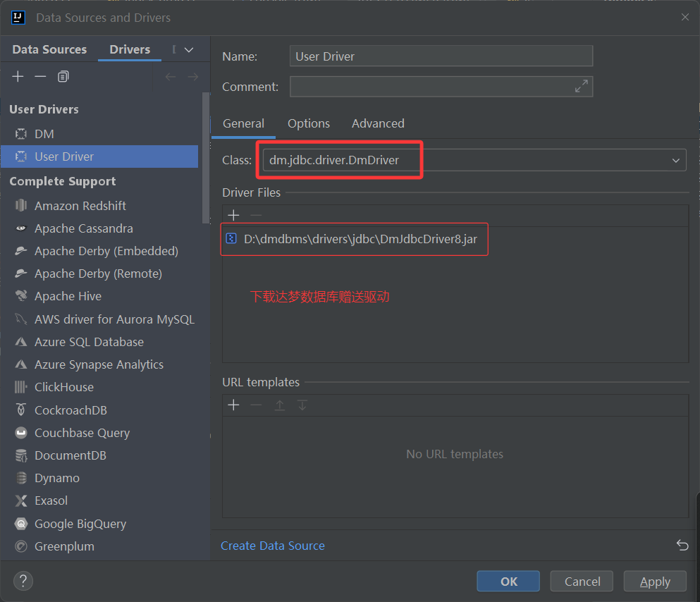Click the DM driver icon
The height and width of the screenshot is (602, 700).
(x=21, y=134)
